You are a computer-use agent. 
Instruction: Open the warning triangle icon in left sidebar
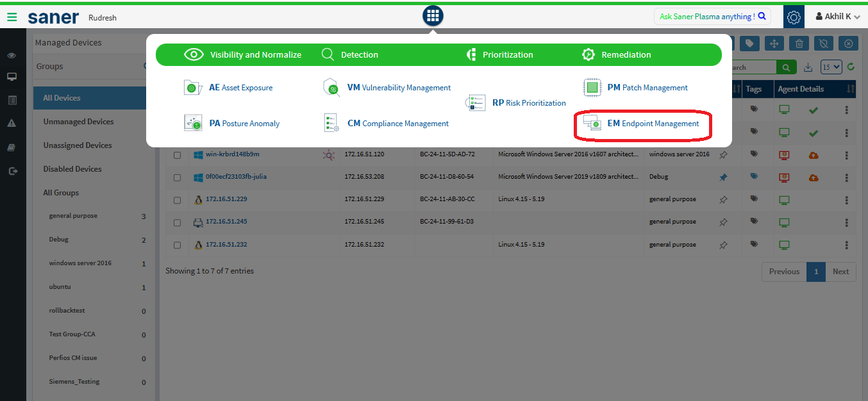tap(12, 124)
